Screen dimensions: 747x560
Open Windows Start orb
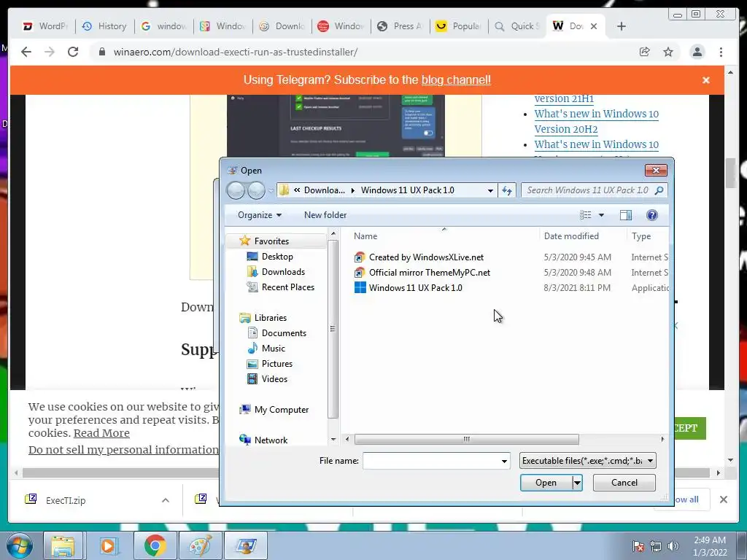click(20, 545)
